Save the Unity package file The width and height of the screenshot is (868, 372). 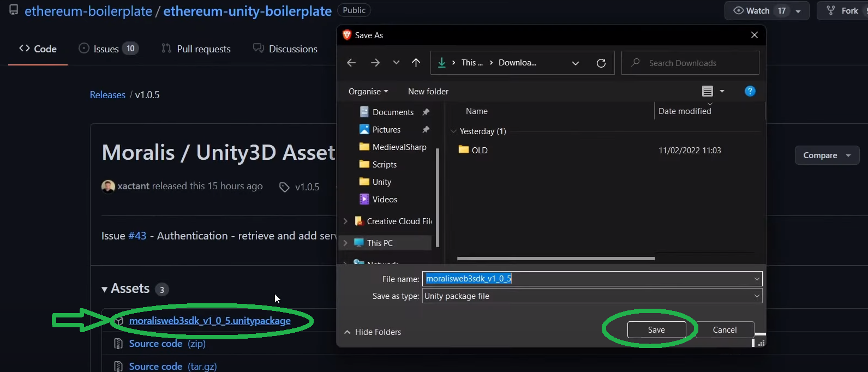click(x=656, y=329)
